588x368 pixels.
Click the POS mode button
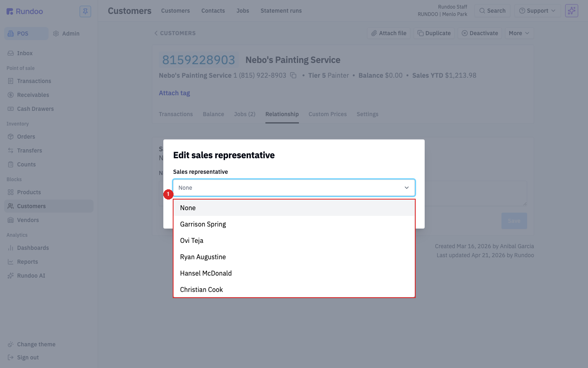pyautogui.click(x=26, y=34)
